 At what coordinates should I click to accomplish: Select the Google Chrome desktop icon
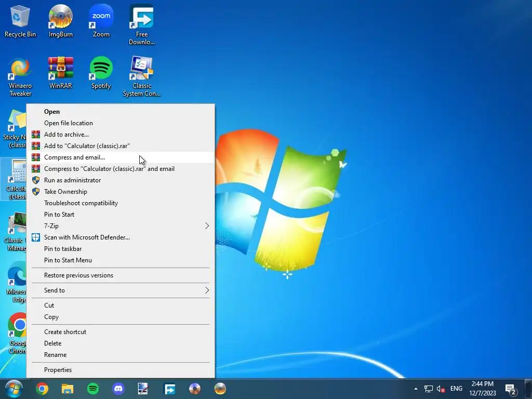[x=17, y=334]
